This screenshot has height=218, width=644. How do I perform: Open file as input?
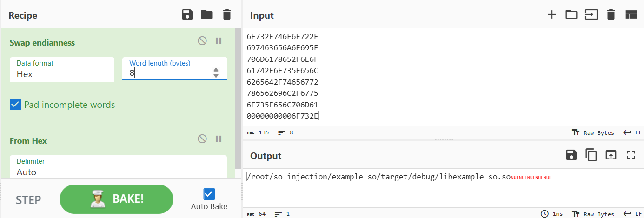pyautogui.click(x=591, y=15)
